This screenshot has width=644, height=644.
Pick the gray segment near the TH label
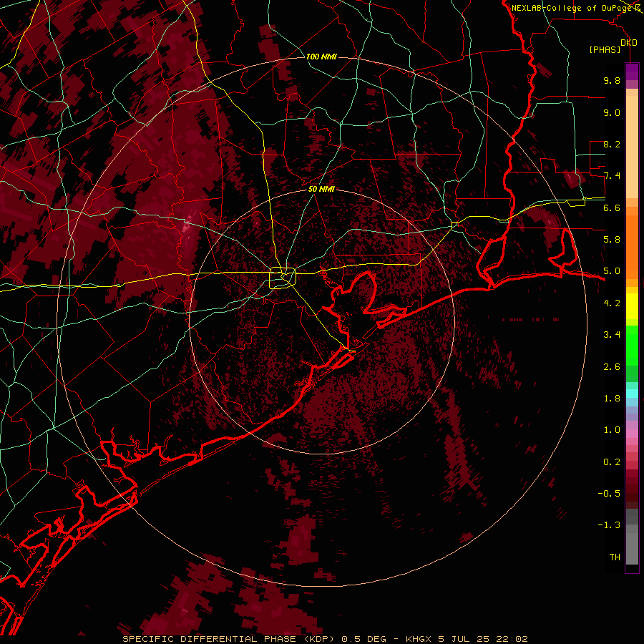(x=632, y=548)
